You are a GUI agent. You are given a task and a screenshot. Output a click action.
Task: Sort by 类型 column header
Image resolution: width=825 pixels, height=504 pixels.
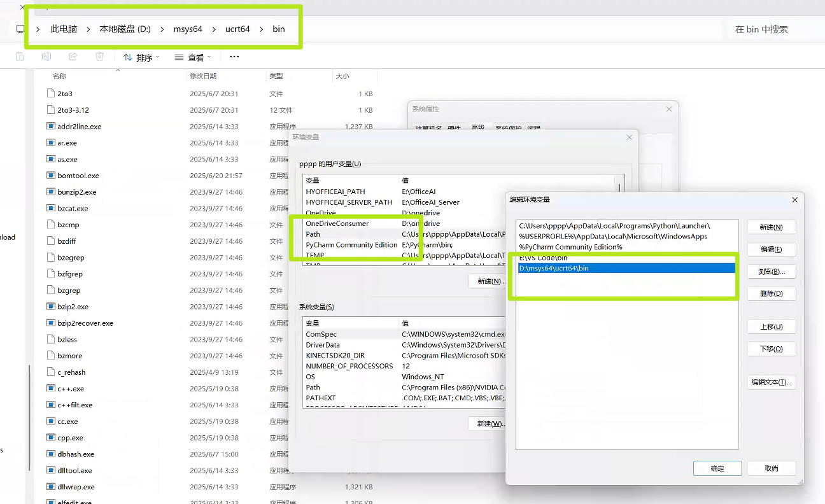click(x=276, y=76)
